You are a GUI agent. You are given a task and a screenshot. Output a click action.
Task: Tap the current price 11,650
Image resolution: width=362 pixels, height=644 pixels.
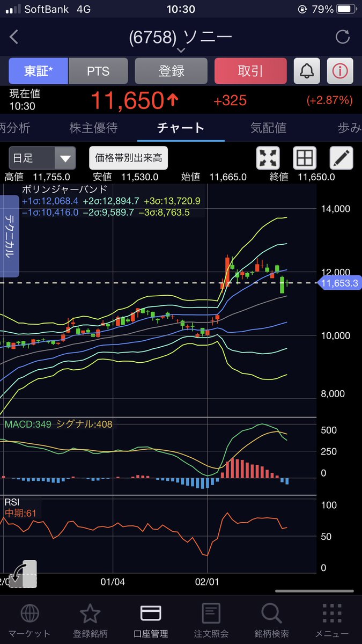(134, 101)
